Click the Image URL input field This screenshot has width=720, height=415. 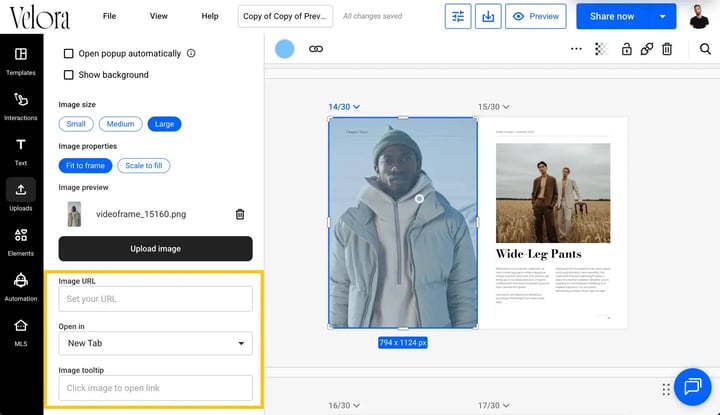click(155, 299)
